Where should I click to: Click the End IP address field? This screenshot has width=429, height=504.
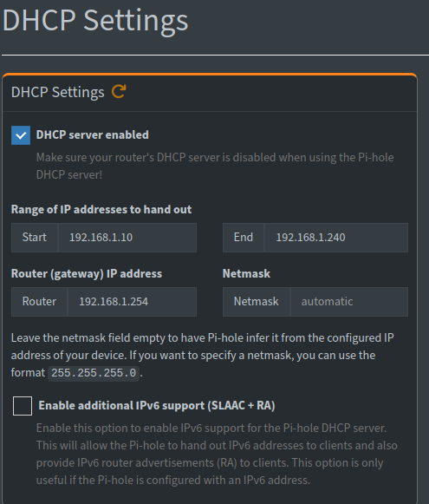[x=336, y=238]
